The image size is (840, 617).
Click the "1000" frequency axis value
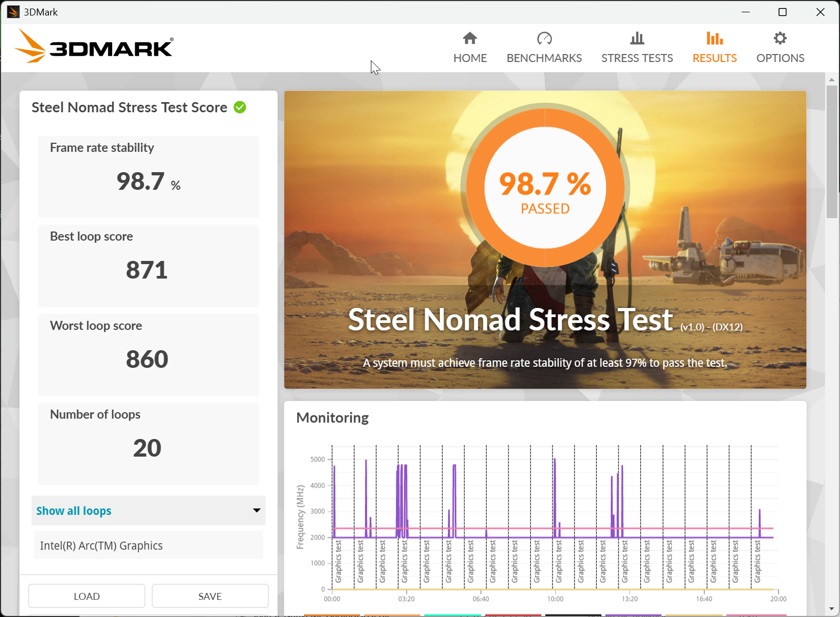(317, 563)
